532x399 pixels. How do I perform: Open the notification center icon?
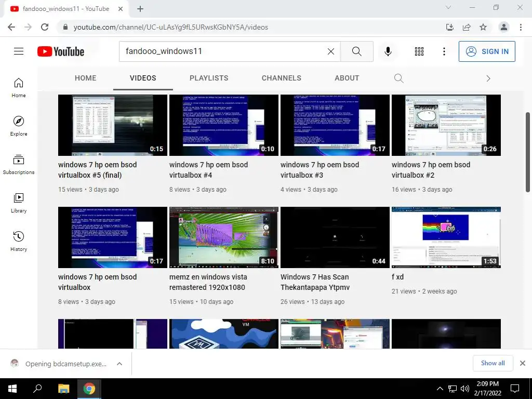515,389
